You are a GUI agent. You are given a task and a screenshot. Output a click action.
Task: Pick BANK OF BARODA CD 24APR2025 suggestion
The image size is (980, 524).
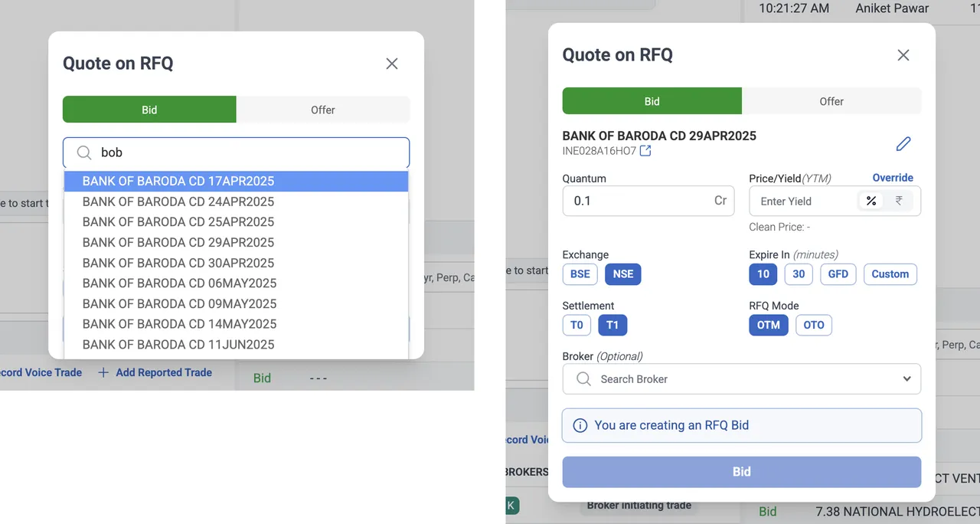236,201
